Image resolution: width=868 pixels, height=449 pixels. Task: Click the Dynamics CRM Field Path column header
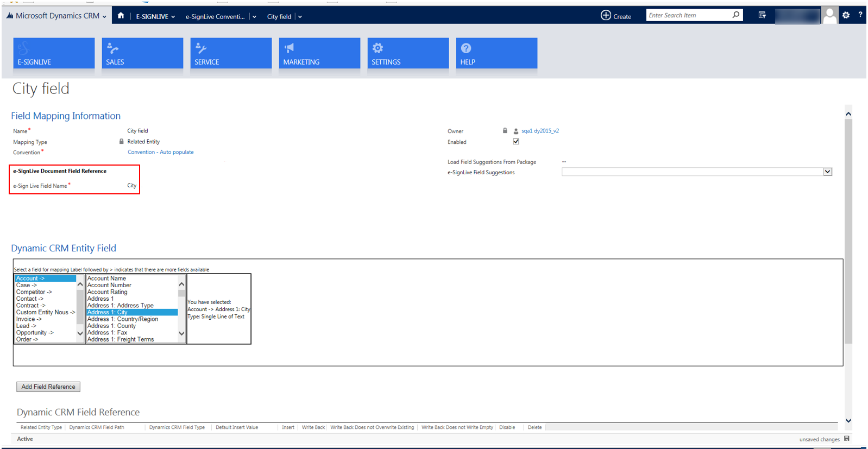pos(97,427)
